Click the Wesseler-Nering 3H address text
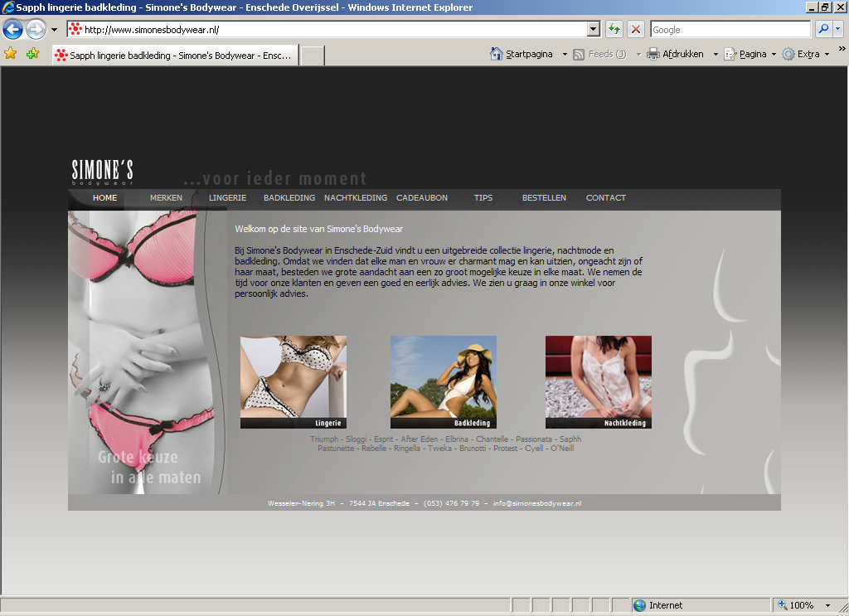This screenshot has height=616, width=849. 301,503
